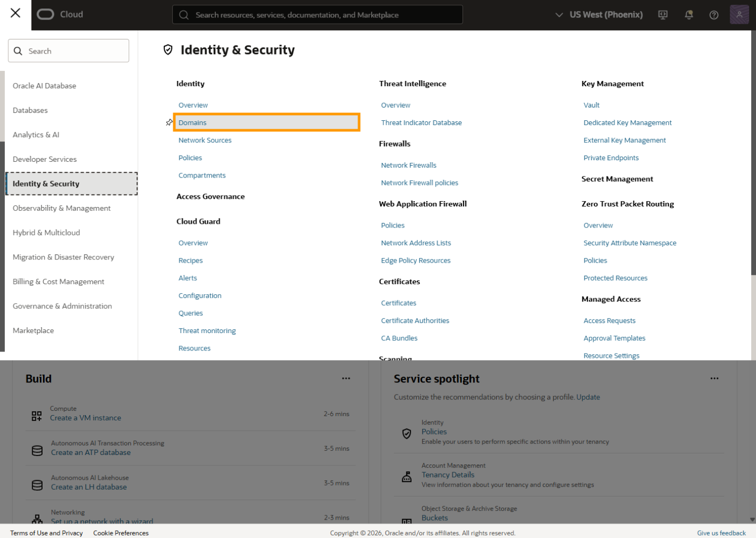Open External Key Management link
This screenshot has width=756, height=538.
(625, 140)
